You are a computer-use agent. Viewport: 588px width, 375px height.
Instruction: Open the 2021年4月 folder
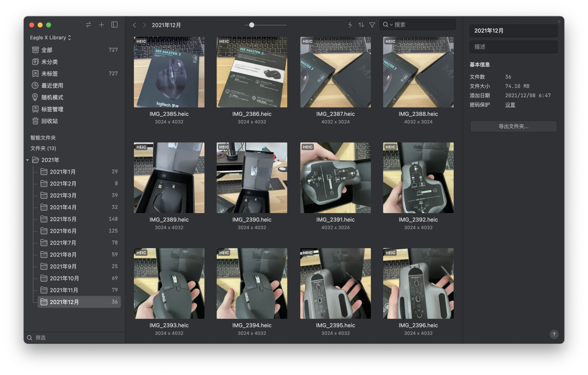pos(79,207)
